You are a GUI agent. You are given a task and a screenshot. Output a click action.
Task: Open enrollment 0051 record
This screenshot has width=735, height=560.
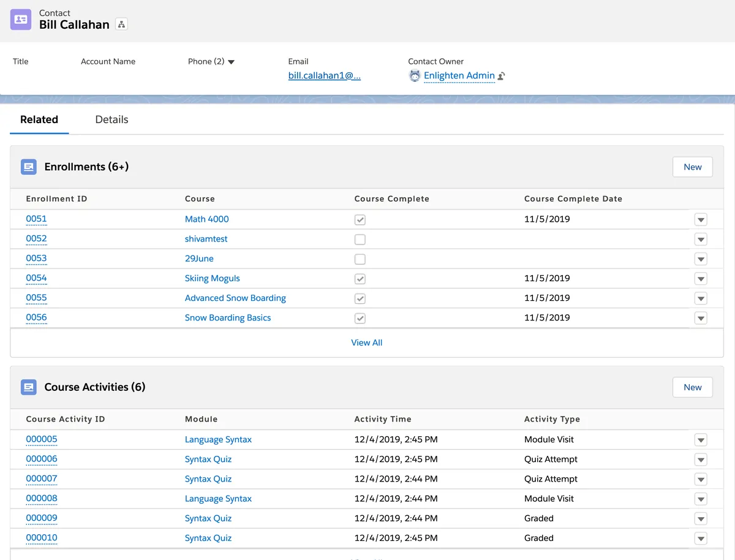tap(36, 219)
